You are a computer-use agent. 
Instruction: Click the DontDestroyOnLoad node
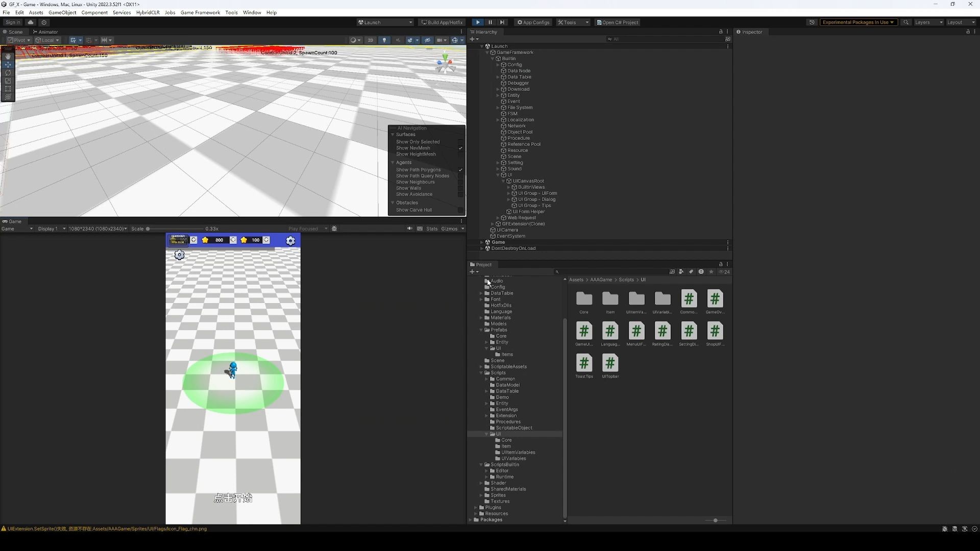(513, 248)
